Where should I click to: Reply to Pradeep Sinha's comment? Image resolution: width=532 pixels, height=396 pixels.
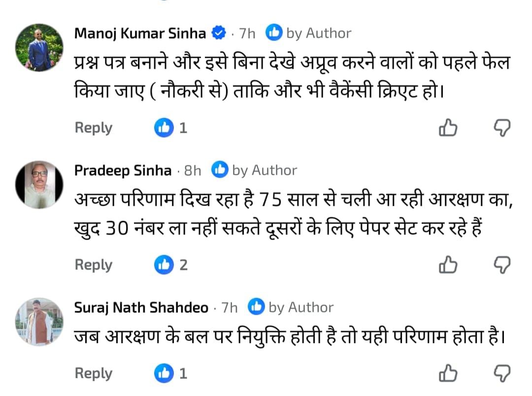tap(94, 265)
